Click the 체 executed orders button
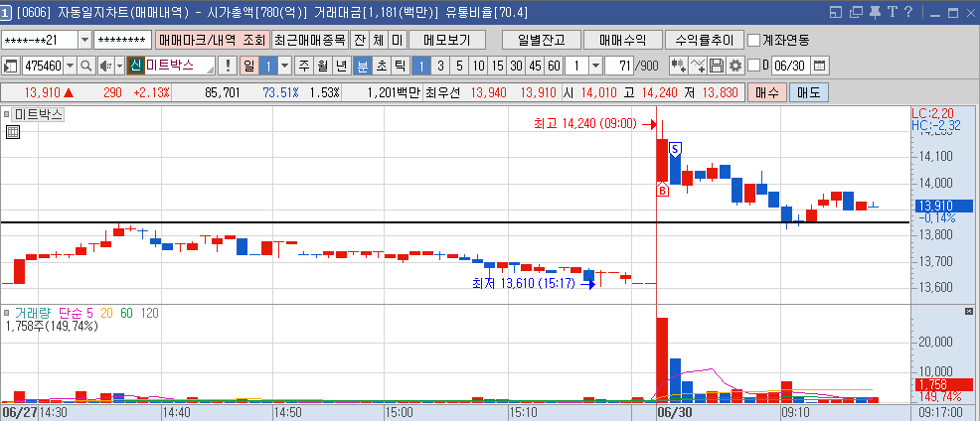 click(x=378, y=40)
